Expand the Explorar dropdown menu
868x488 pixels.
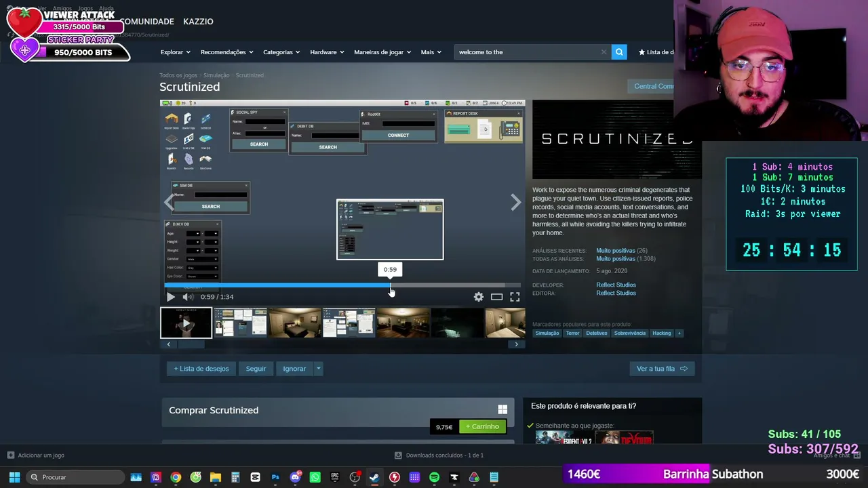coord(175,52)
